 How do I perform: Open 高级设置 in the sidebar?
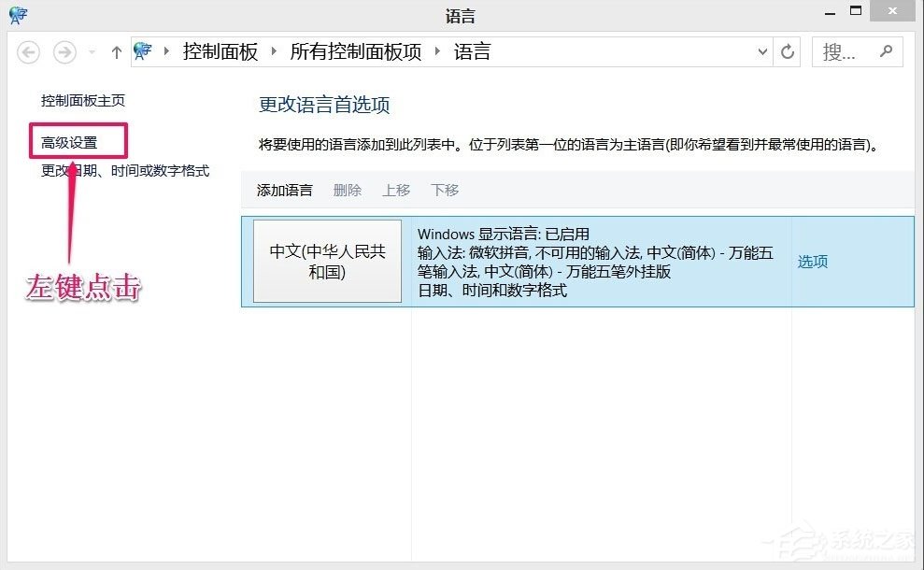[x=68, y=139]
